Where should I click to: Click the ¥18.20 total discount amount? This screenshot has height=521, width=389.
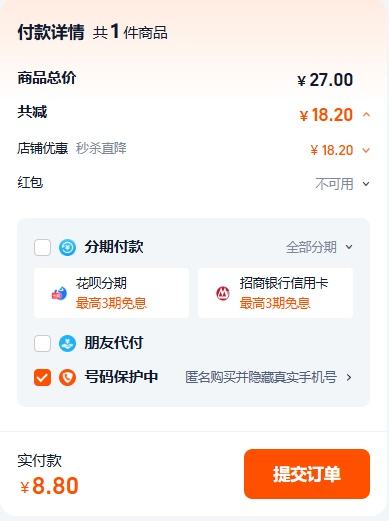(x=326, y=115)
